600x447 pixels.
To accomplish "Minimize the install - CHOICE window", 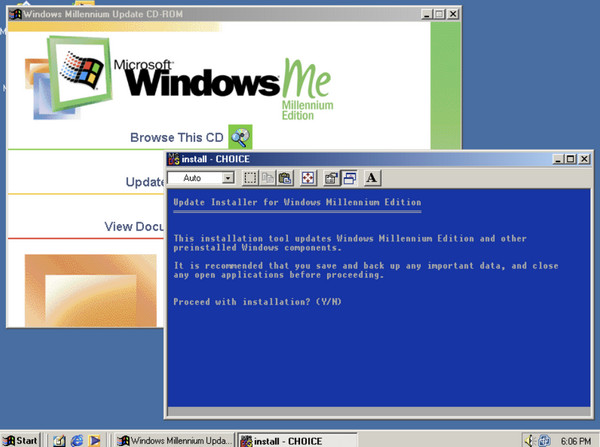I will pos(558,159).
